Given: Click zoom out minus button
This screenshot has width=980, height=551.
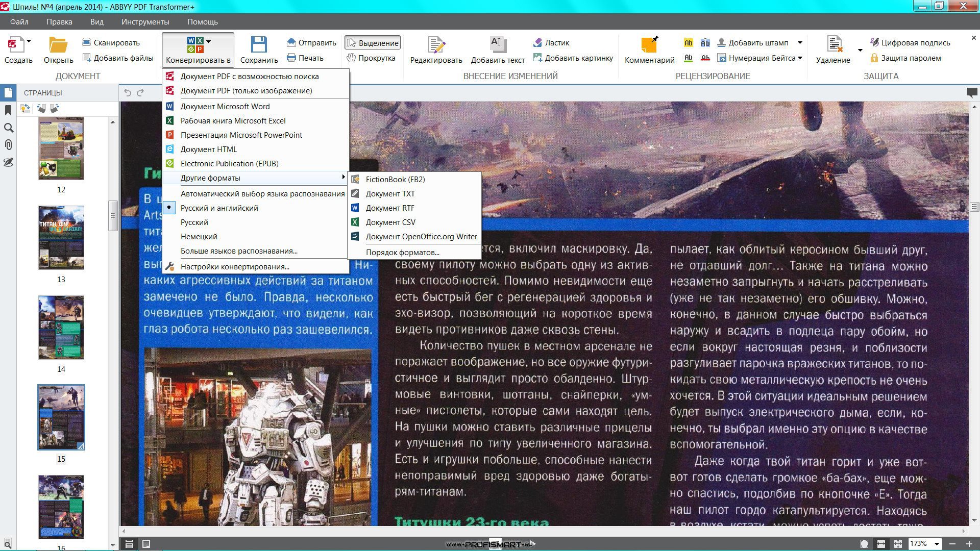Looking at the screenshot, I should (952, 544).
